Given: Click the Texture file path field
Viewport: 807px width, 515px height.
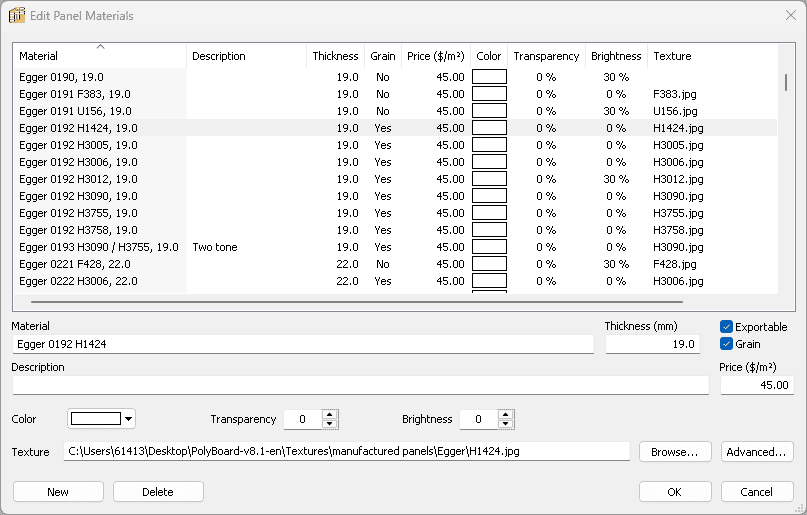Looking at the screenshot, I should 346,452.
